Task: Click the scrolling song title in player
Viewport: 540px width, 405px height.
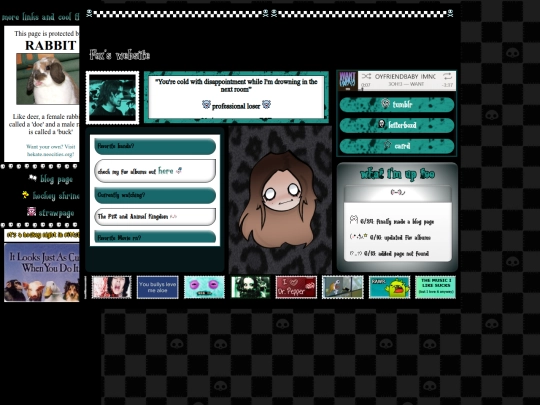Action: 405,76
